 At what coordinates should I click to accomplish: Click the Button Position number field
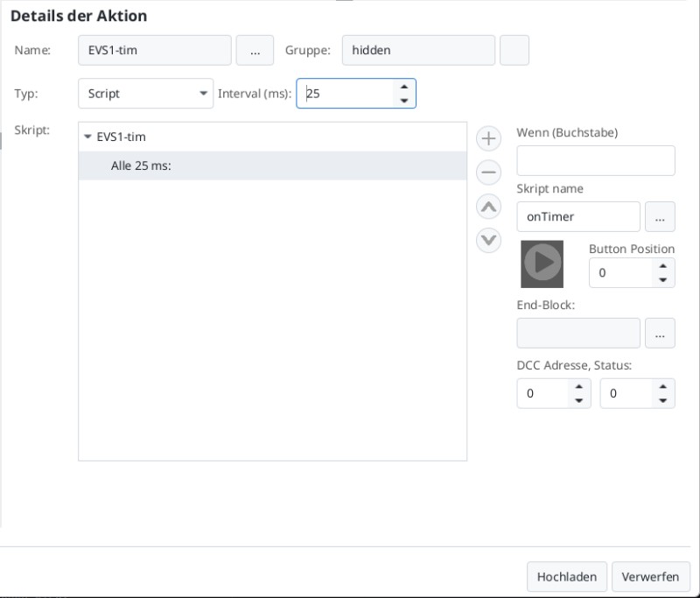pos(620,273)
